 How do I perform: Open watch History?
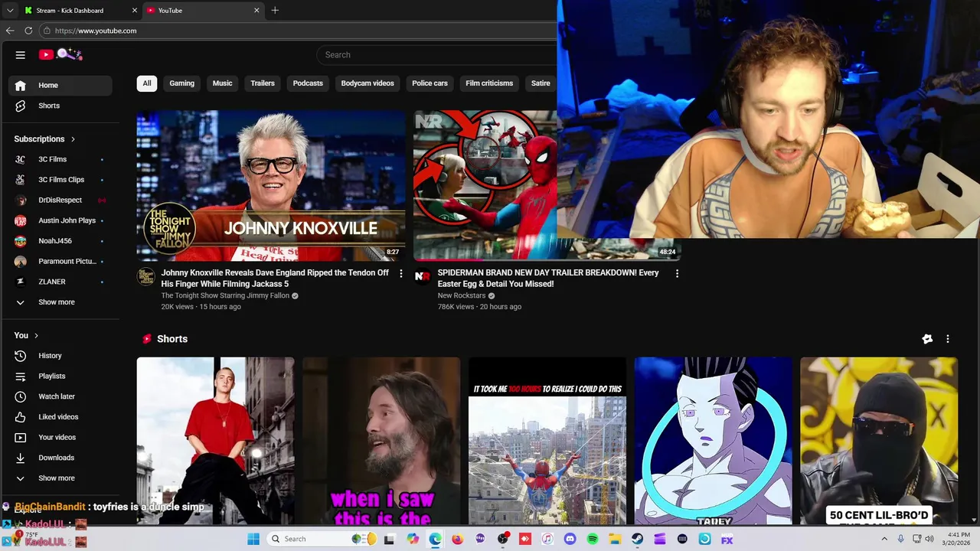60,356
